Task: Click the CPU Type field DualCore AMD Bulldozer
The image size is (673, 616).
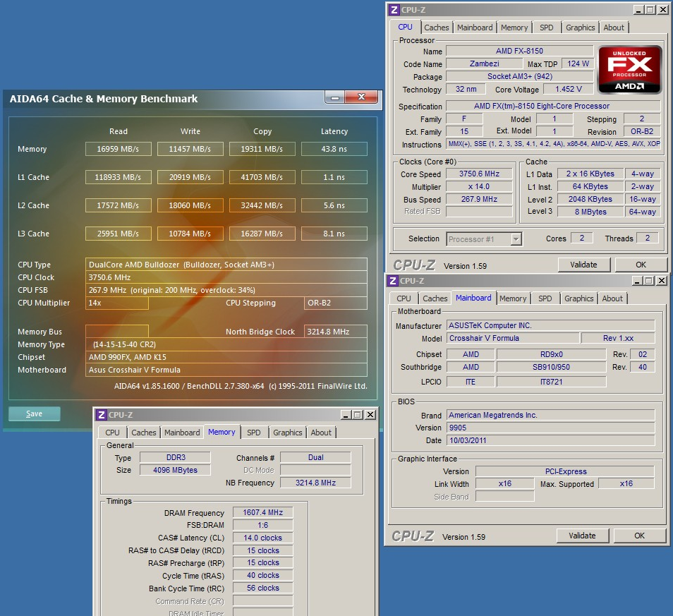Action: pos(226,265)
